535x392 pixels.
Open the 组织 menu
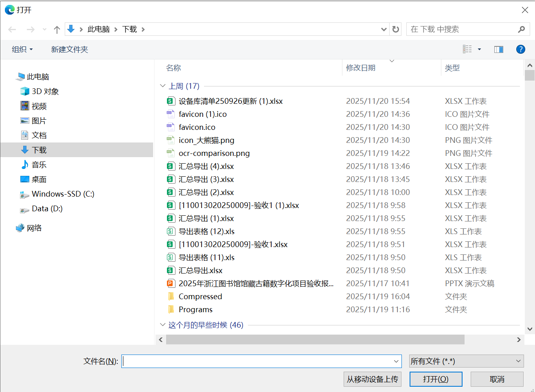[x=22, y=49]
